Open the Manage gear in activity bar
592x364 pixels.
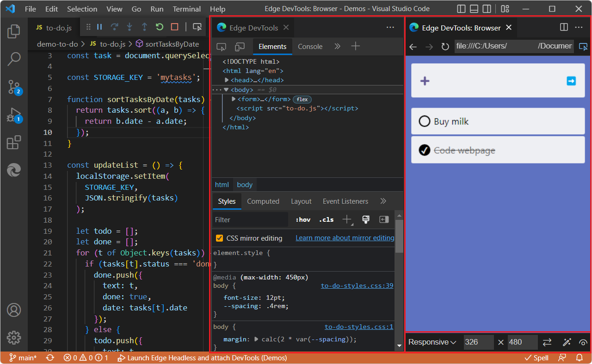14,338
